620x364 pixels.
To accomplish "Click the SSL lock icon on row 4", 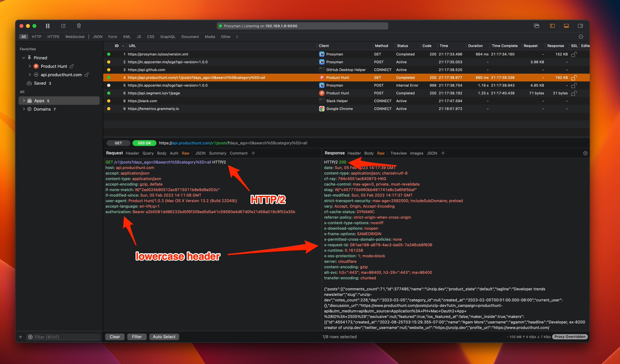I will [574, 78].
